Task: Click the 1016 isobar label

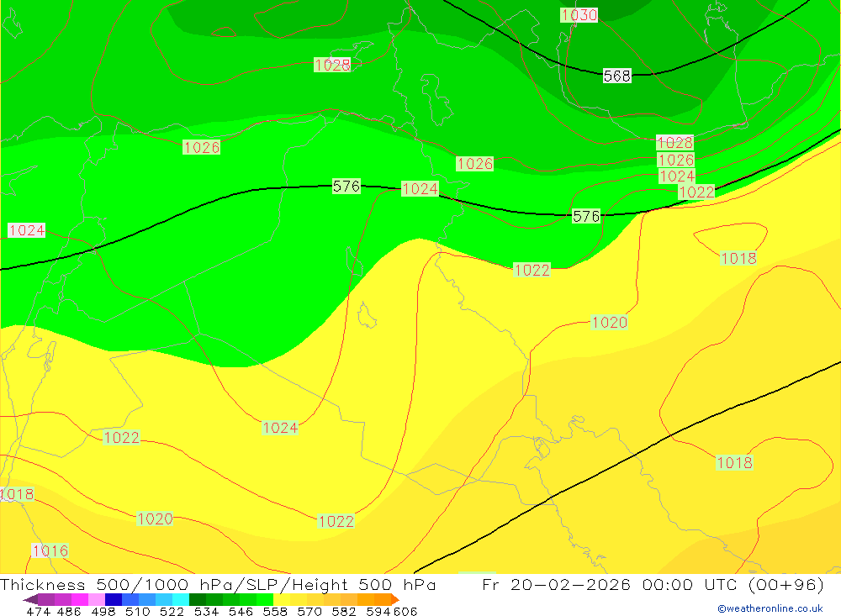Action: [50, 550]
